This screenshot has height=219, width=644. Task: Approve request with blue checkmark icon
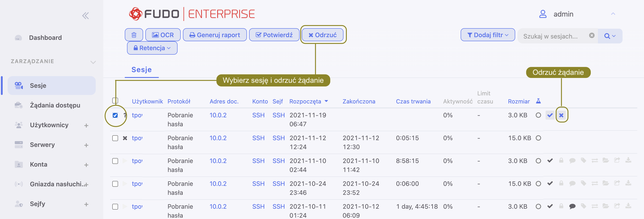click(550, 115)
